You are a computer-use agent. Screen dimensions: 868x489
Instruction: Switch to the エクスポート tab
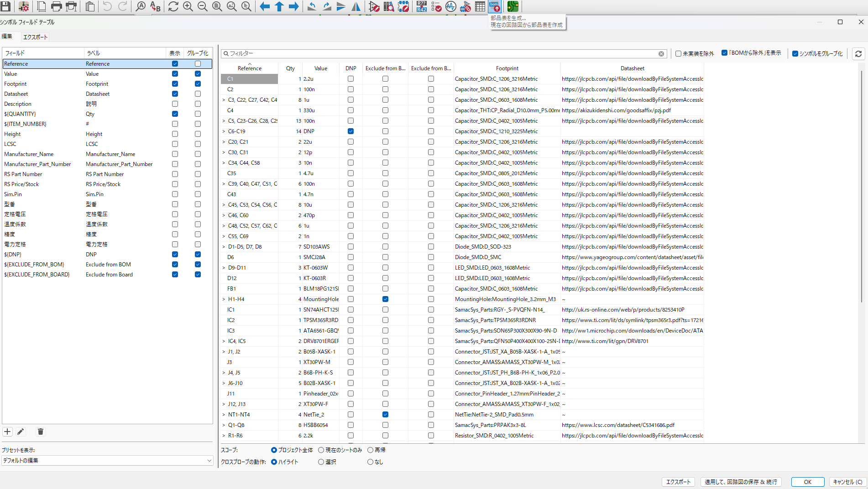point(35,37)
